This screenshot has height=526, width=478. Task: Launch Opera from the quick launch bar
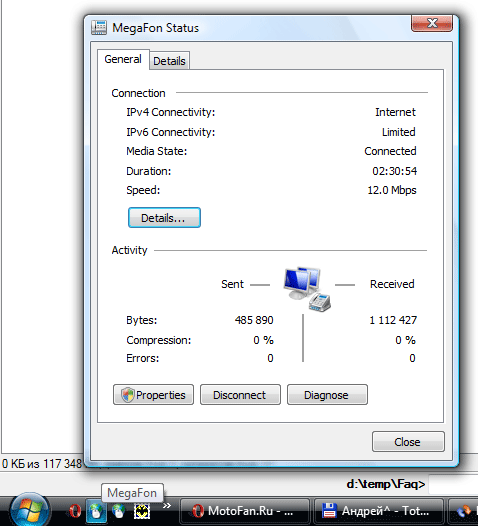click(x=75, y=511)
